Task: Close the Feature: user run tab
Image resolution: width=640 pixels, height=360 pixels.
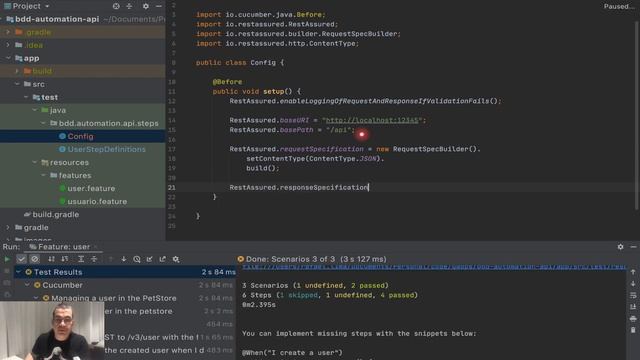Action: point(96,247)
